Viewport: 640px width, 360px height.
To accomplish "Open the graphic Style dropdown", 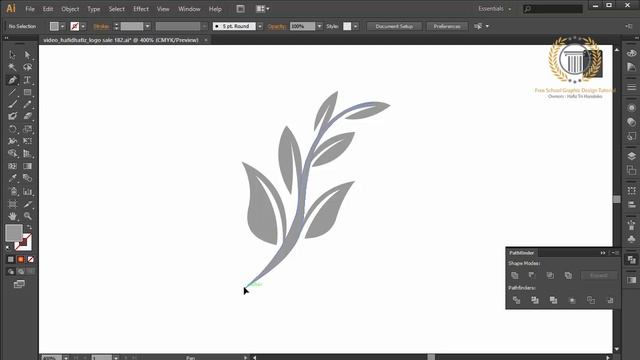I will point(356,26).
